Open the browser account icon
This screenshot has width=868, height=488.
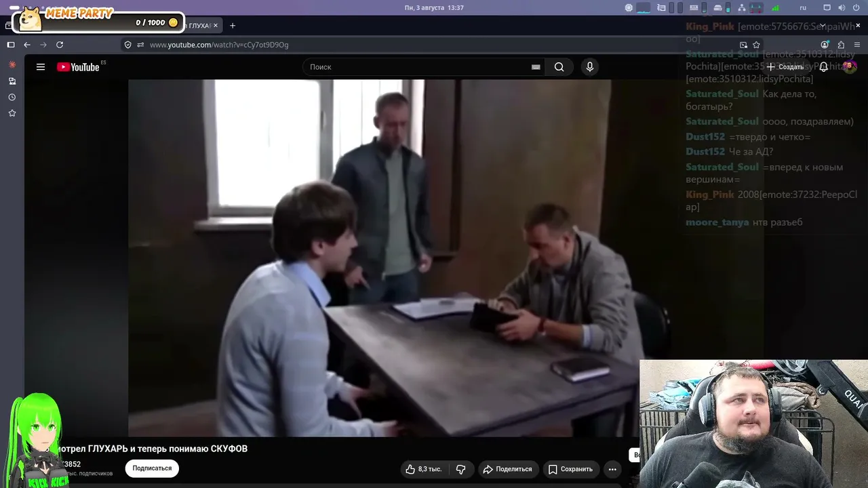[825, 45]
